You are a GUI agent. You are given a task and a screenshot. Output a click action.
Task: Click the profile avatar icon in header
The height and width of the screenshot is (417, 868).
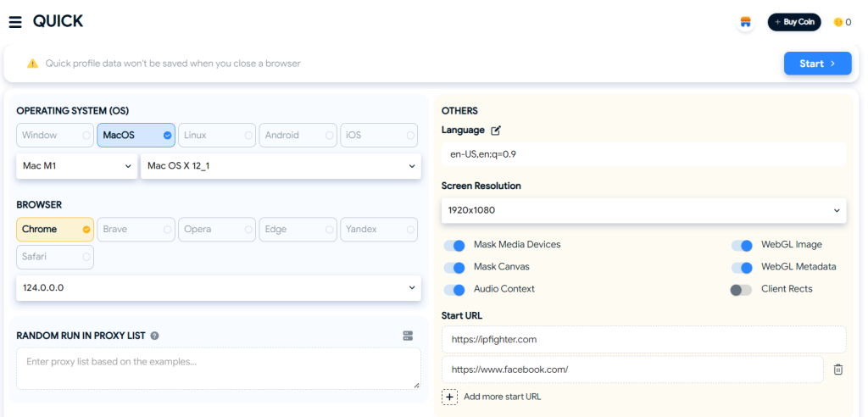pos(745,22)
